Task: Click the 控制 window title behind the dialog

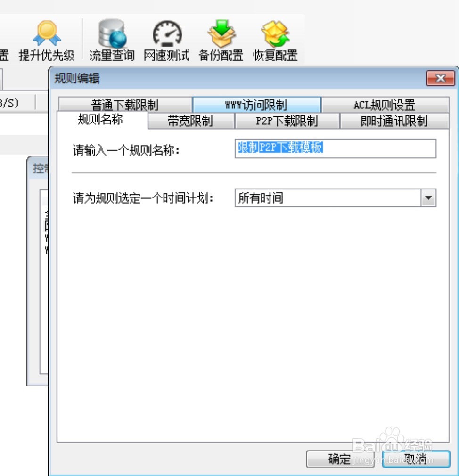Action: (x=39, y=169)
